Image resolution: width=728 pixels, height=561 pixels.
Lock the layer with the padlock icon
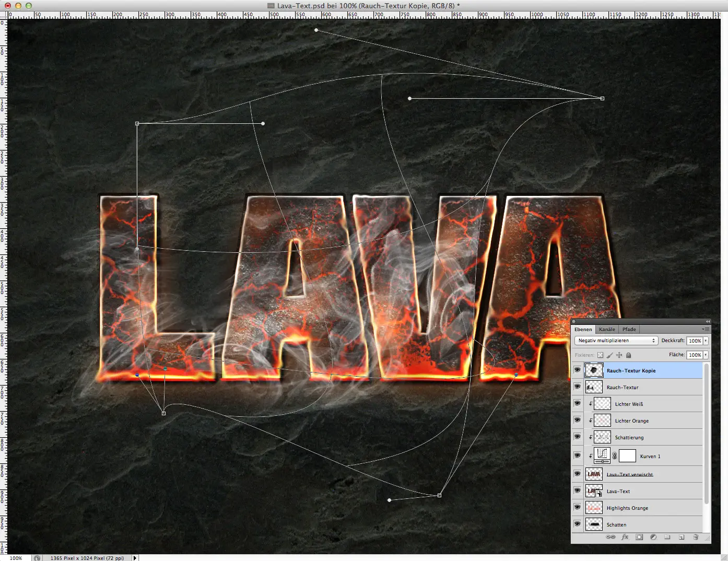coord(629,355)
